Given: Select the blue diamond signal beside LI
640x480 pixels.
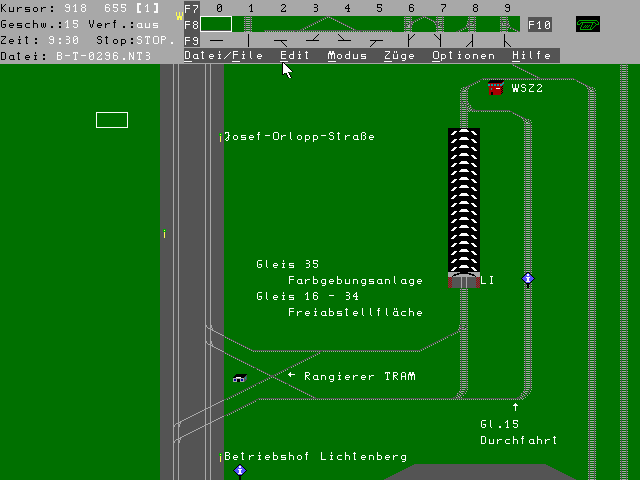Looking at the screenshot, I should coord(528,279).
